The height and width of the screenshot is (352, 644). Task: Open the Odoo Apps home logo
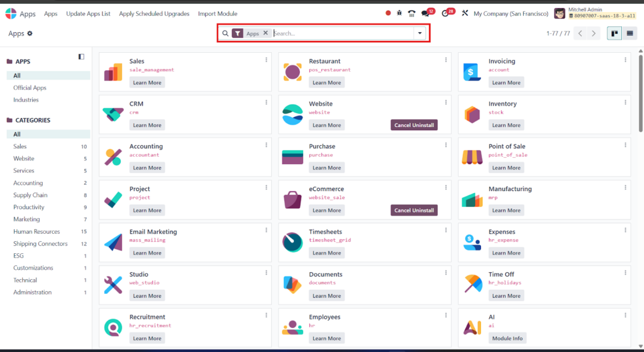point(11,14)
